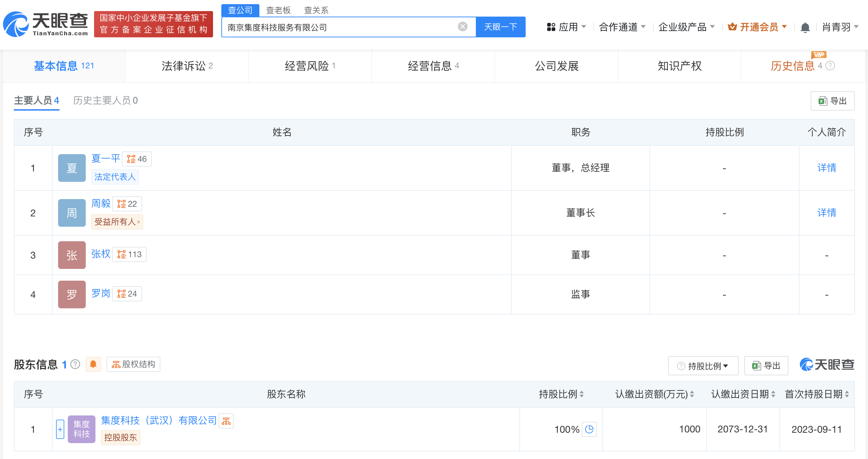Open the 股权结构 chart button
868x459 pixels.
(133, 364)
